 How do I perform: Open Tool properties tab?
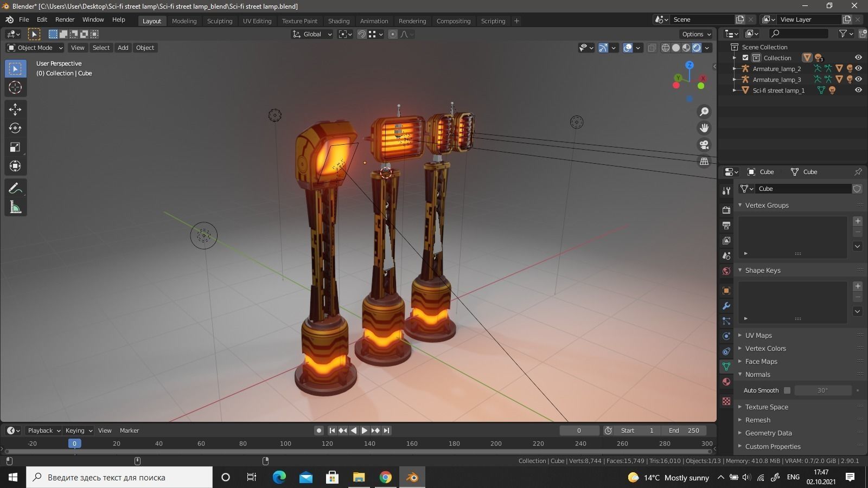pos(726,191)
